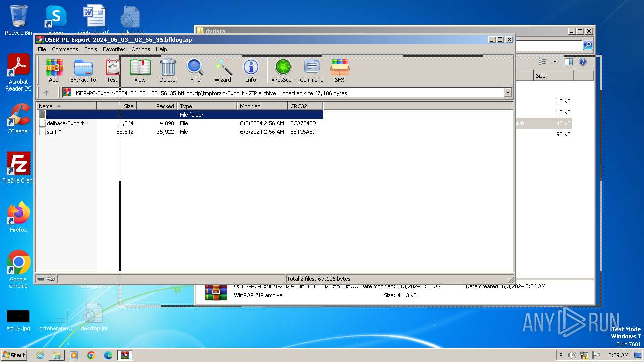
Task: Click the Add toolbar icon in WinRAR
Action: click(x=54, y=70)
